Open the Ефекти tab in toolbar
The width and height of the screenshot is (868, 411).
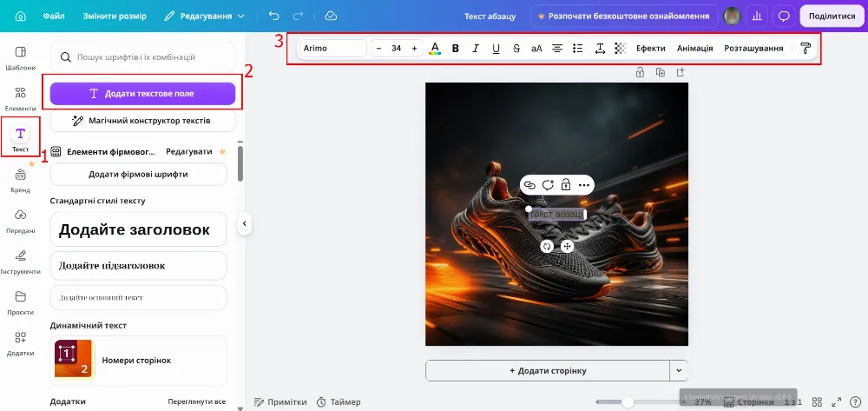click(x=650, y=48)
